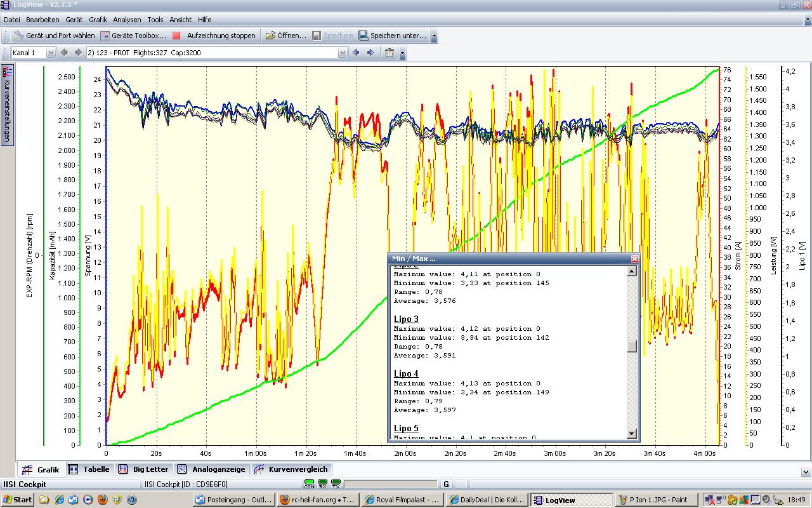
Task: Click the grey next channel arrow
Action: pyautogui.click(x=78, y=53)
